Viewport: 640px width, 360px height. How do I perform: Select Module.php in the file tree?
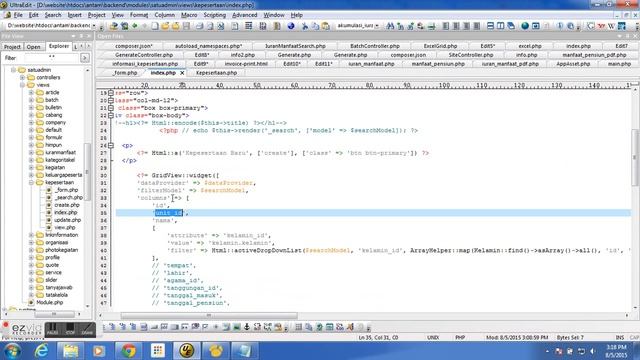[49, 303]
